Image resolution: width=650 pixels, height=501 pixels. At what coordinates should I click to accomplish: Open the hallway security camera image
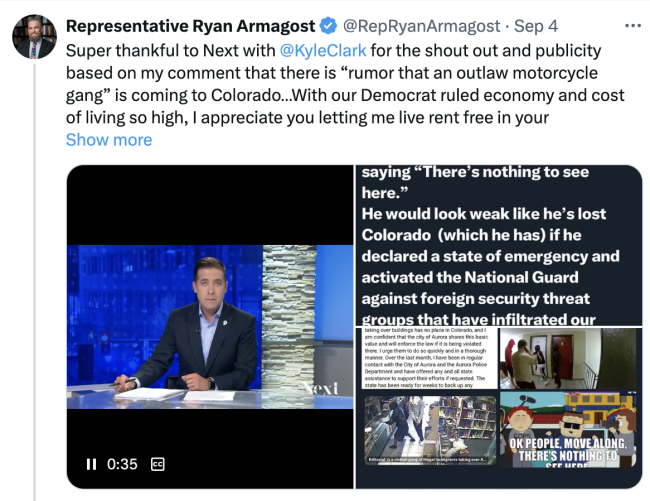click(x=568, y=358)
